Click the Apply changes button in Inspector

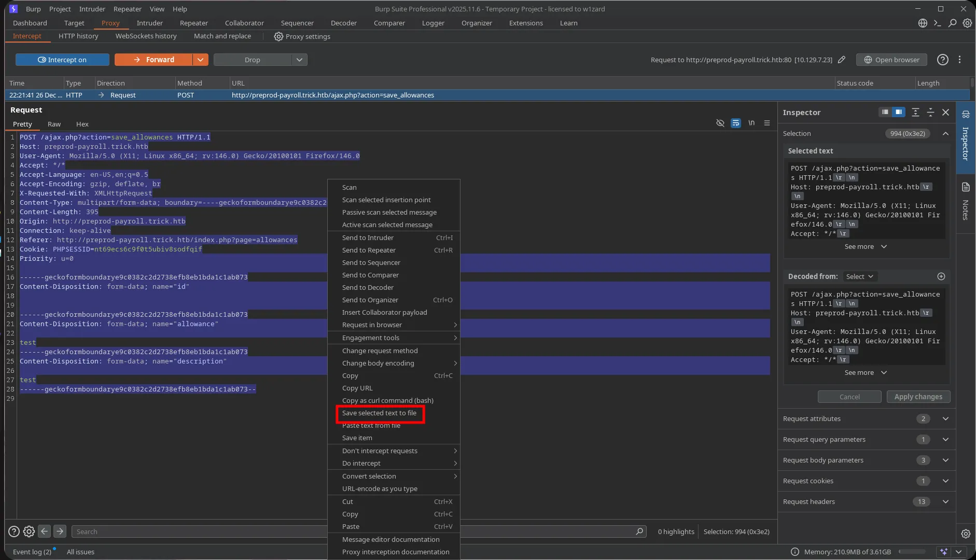(918, 397)
